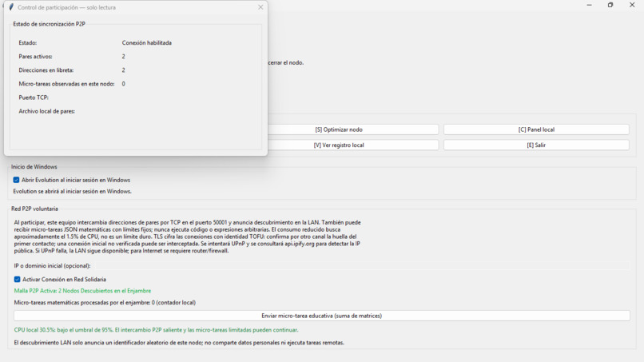Image resolution: width=644 pixels, height=362 pixels.
Task: Click the IP o dominio inicial input field
Action: 362,266
